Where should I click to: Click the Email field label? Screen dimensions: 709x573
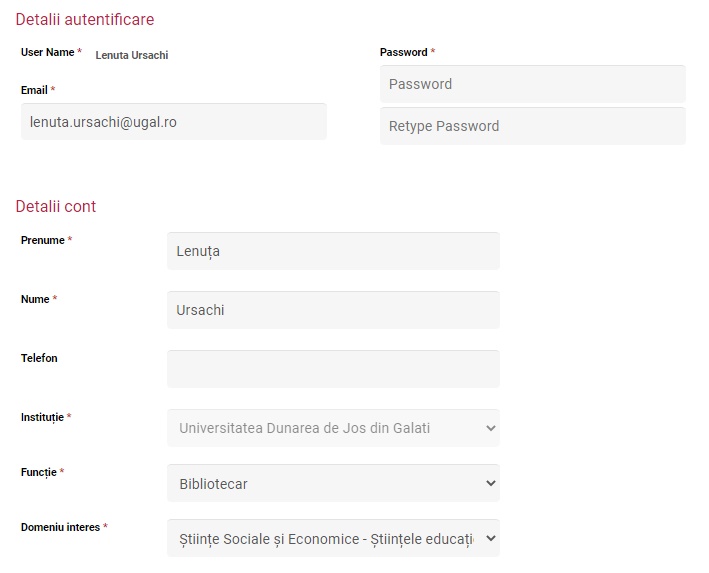pyautogui.click(x=34, y=90)
